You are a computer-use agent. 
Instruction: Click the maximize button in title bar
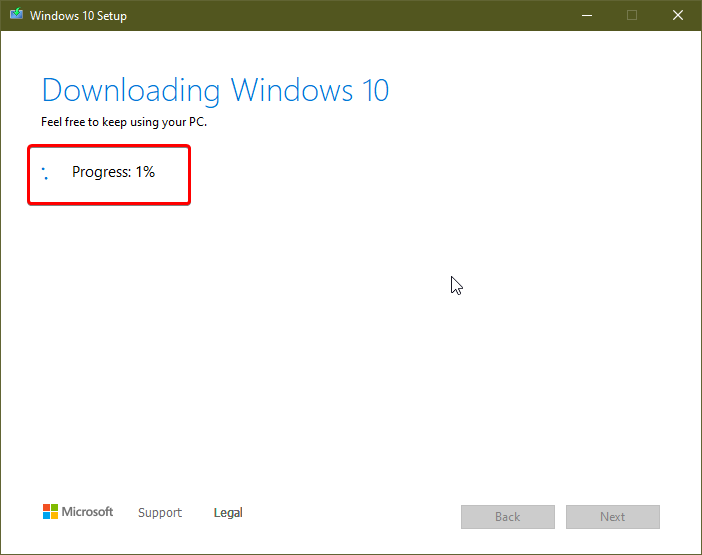coord(632,15)
